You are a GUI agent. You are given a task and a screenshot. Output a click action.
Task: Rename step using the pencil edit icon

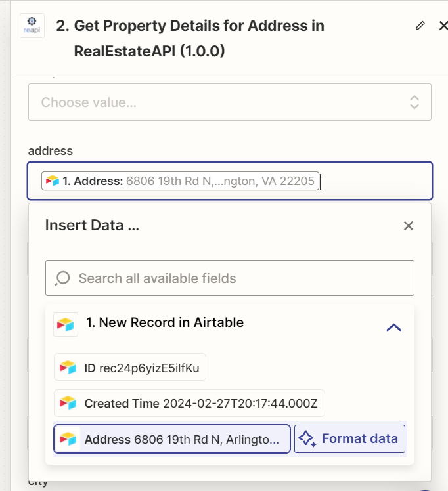pos(420,26)
